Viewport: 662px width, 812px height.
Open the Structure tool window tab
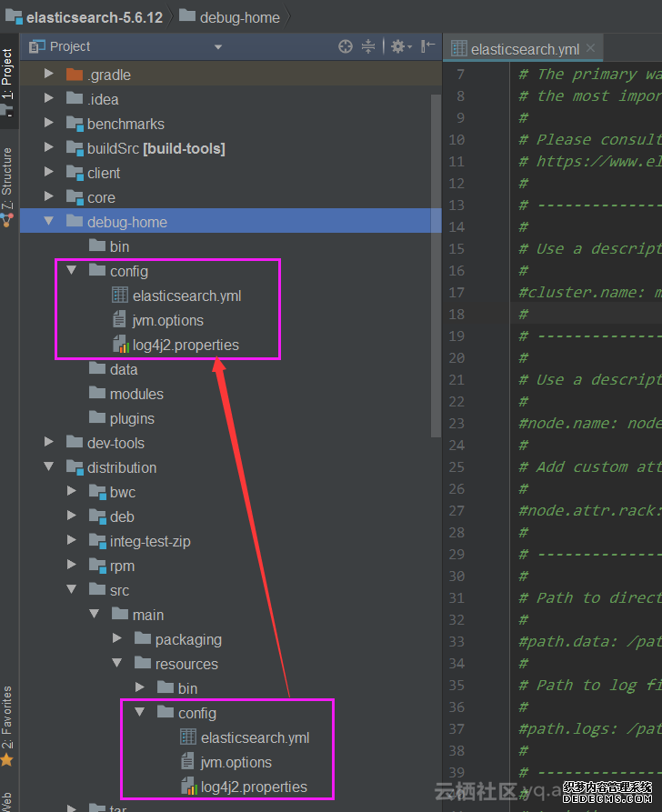(7, 182)
